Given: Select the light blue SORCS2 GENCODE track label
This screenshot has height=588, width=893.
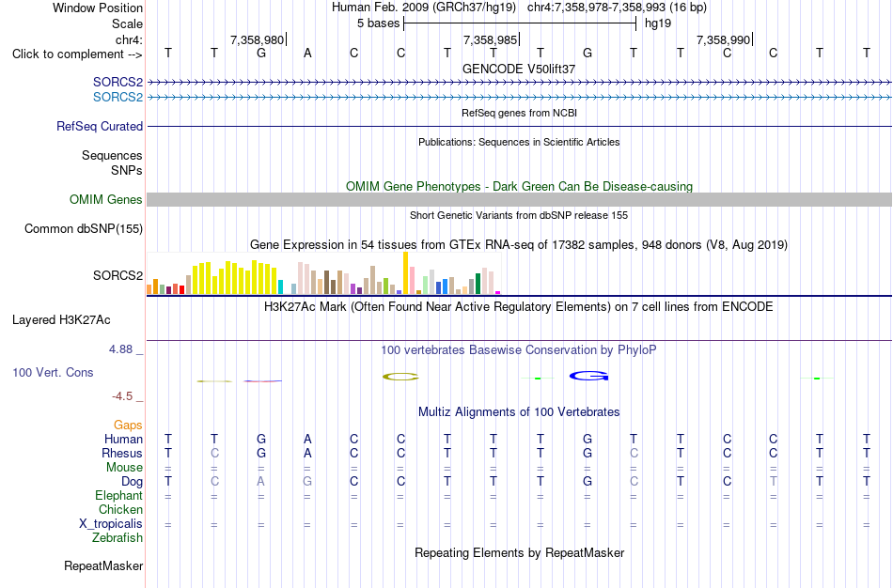Looking at the screenshot, I should 117,98.
